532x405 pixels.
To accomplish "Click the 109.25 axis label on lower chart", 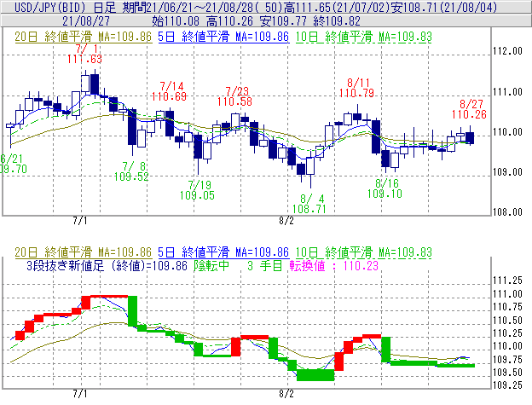I will coord(507,385).
